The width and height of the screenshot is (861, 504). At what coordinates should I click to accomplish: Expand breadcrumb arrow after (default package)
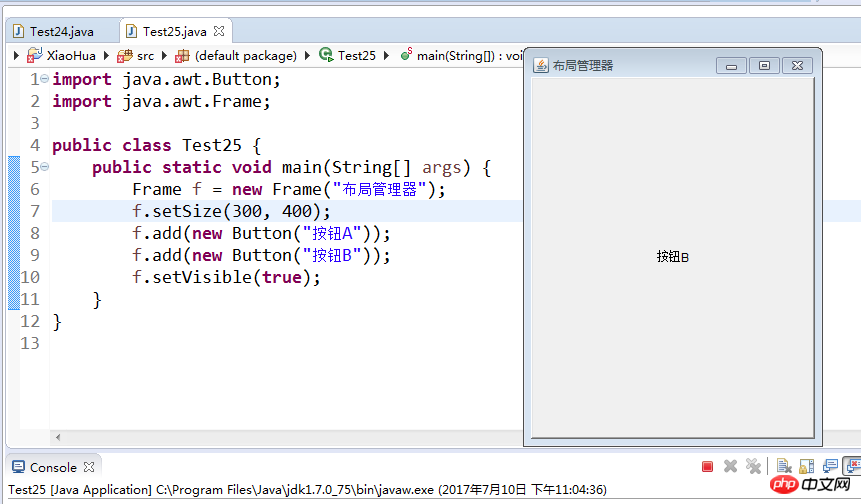(307, 55)
